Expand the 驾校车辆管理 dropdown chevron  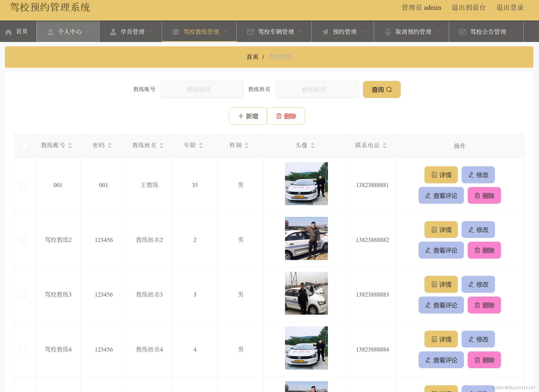(x=300, y=31)
